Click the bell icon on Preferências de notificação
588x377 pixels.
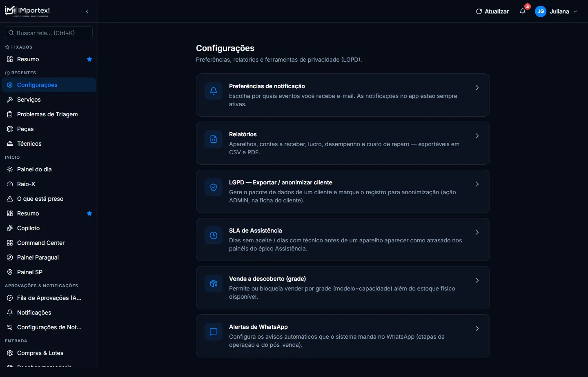(x=214, y=91)
